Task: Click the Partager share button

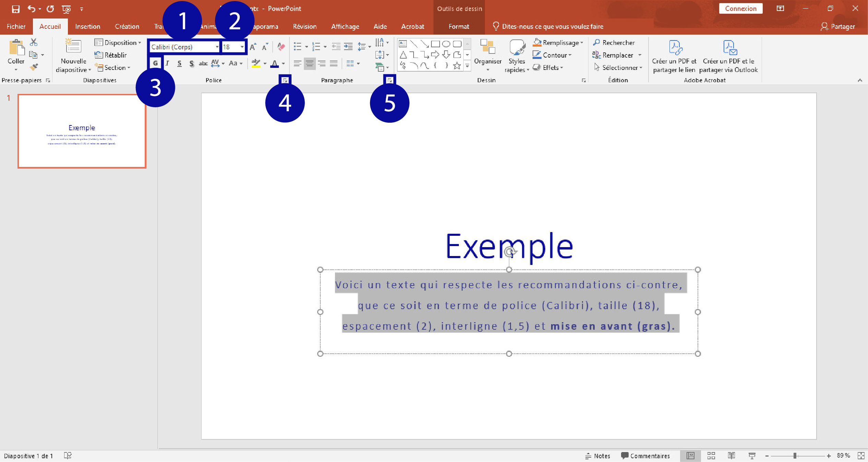Action: [838, 26]
